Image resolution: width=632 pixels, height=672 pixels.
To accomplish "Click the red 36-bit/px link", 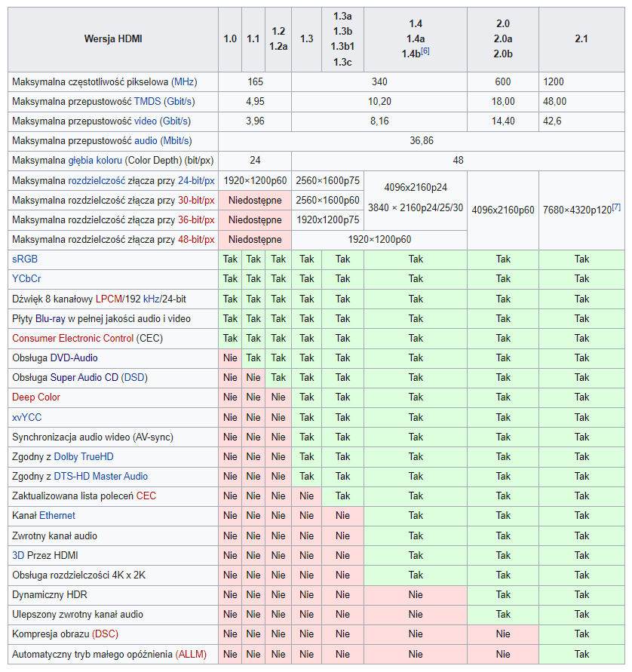I will [x=196, y=220].
